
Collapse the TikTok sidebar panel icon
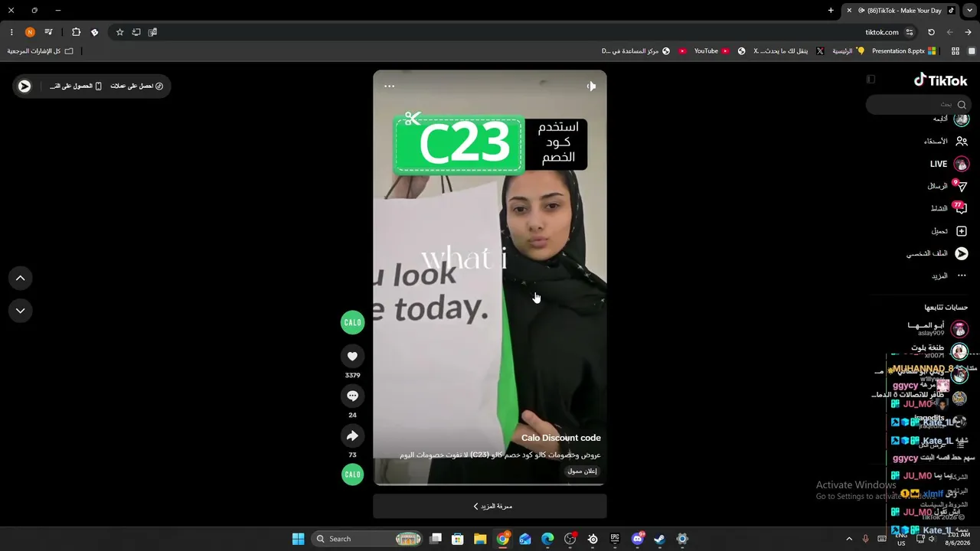pyautogui.click(x=871, y=80)
